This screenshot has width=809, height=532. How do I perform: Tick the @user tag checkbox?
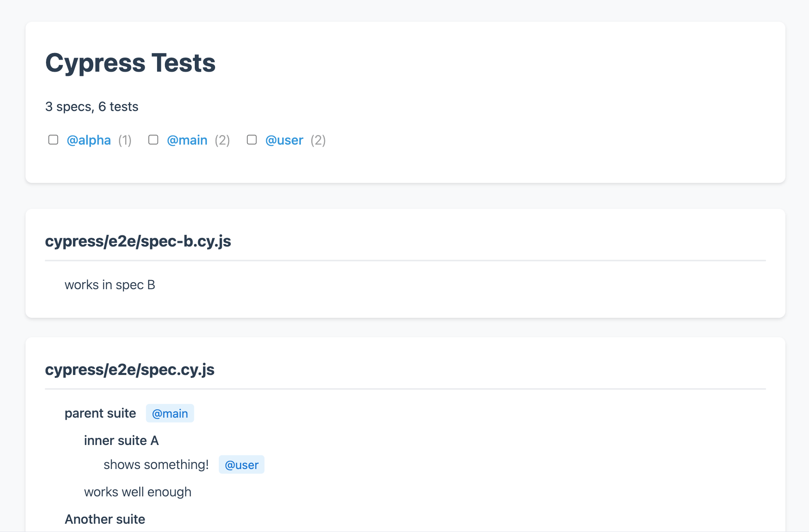point(252,140)
